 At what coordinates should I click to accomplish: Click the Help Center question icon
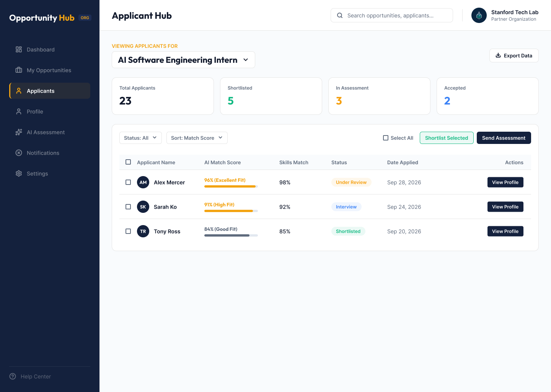13,376
